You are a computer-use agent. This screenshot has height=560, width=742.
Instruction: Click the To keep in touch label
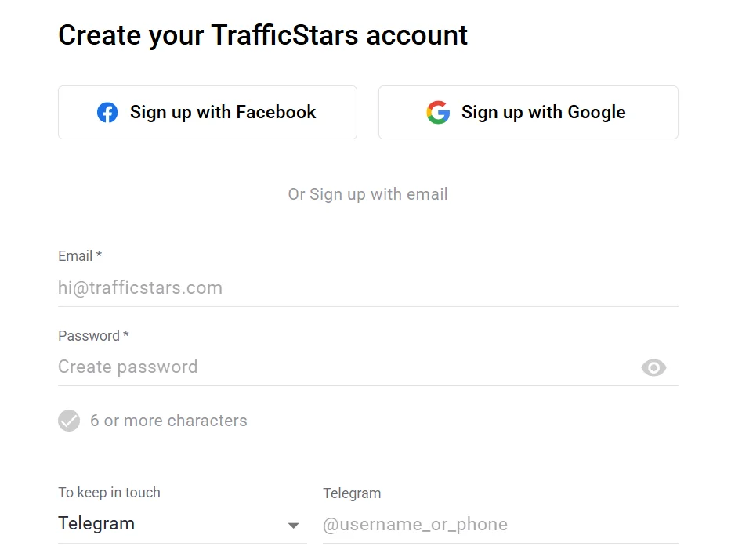[x=109, y=493]
